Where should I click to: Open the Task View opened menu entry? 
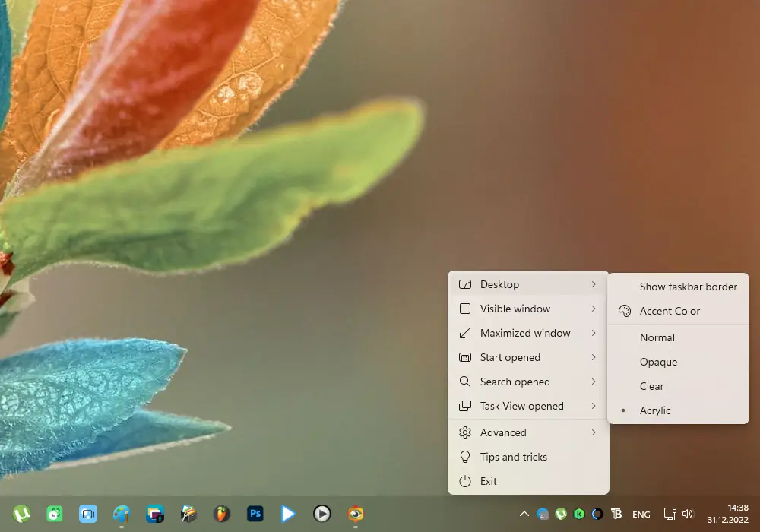pos(528,406)
